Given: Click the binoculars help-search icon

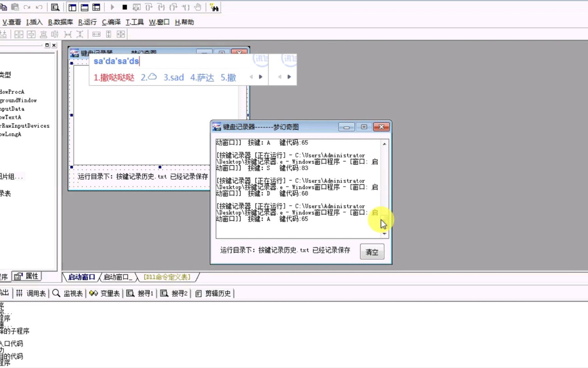Looking at the screenshot, I should [x=214, y=7].
